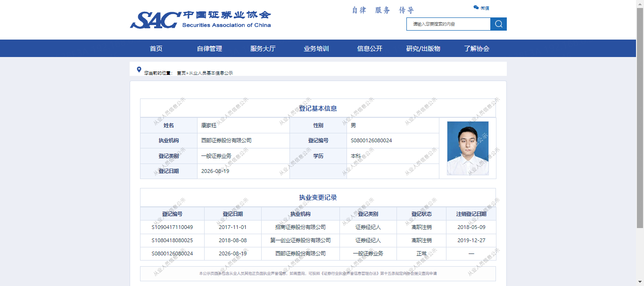Click 第一创业证券股份有限公司 row cell
This screenshot has width=644, height=286.
point(300,240)
